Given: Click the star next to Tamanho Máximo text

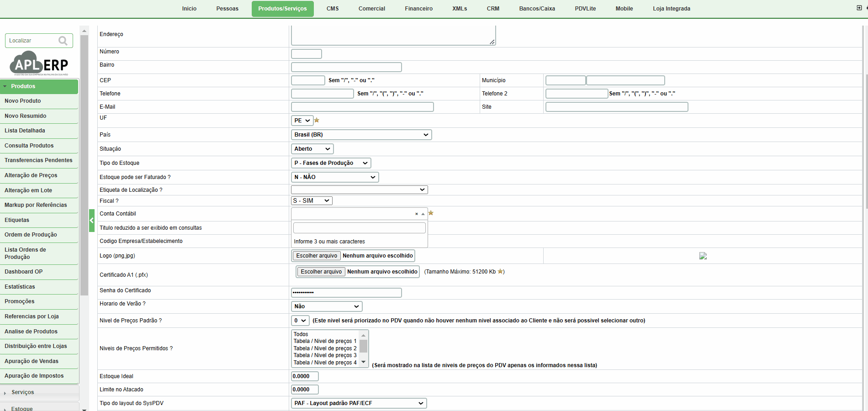Looking at the screenshot, I should pos(500,271).
